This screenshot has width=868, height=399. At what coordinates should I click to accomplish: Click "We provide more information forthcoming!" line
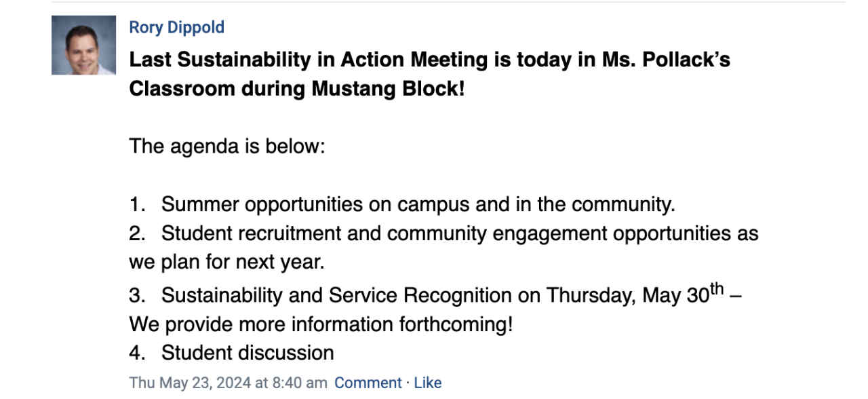pos(321,324)
